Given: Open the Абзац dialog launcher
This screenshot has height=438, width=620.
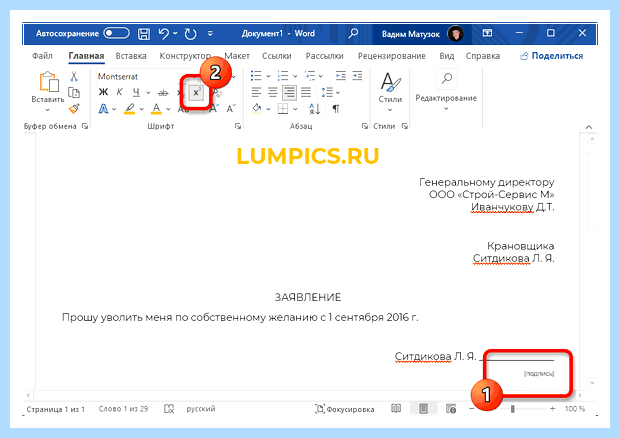Looking at the screenshot, I should pyautogui.click(x=365, y=126).
